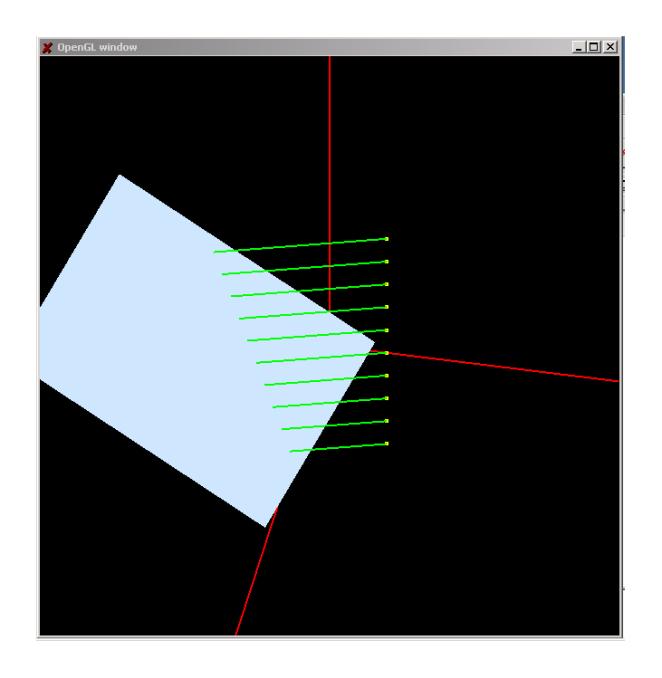Maximize the OpenGL window

596,47
